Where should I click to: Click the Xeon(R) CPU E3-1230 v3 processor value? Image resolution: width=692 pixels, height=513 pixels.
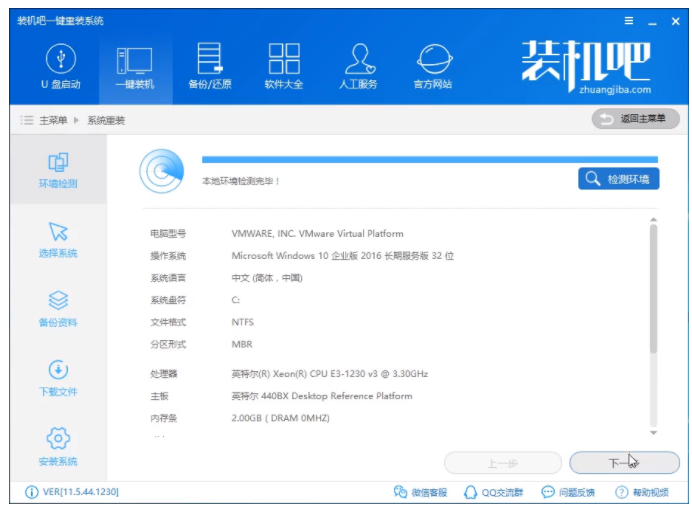tap(330, 374)
